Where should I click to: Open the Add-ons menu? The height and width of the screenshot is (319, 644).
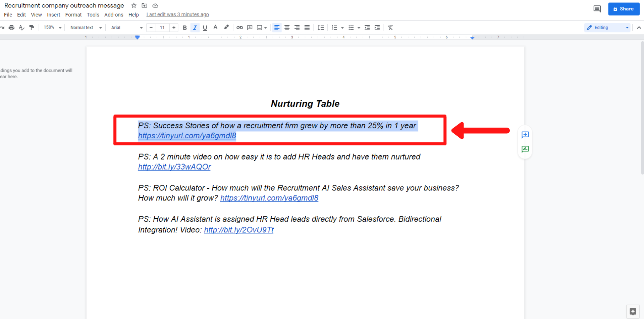pos(114,15)
